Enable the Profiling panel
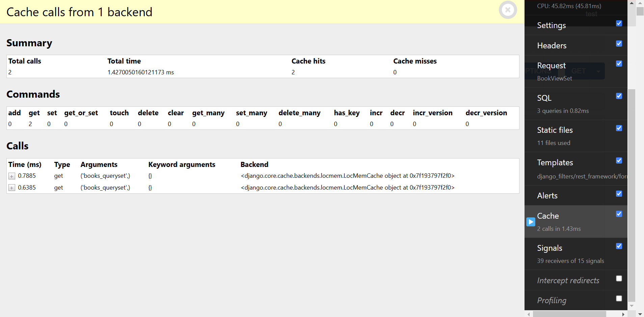The height and width of the screenshot is (317, 644). coord(619,298)
